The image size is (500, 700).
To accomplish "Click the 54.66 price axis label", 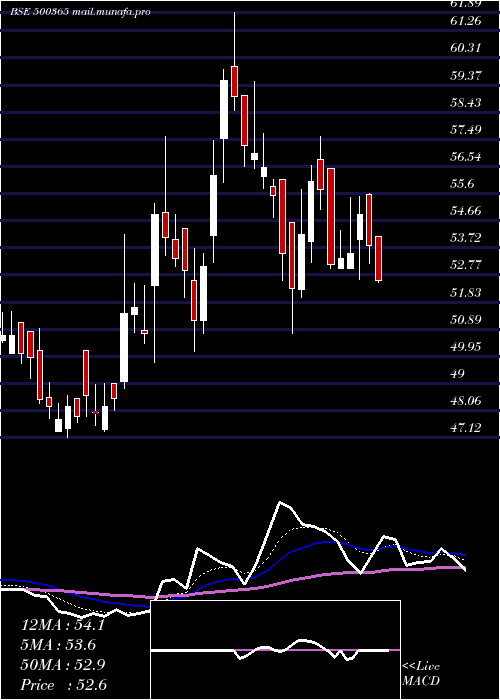I will pyautogui.click(x=466, y=211).
